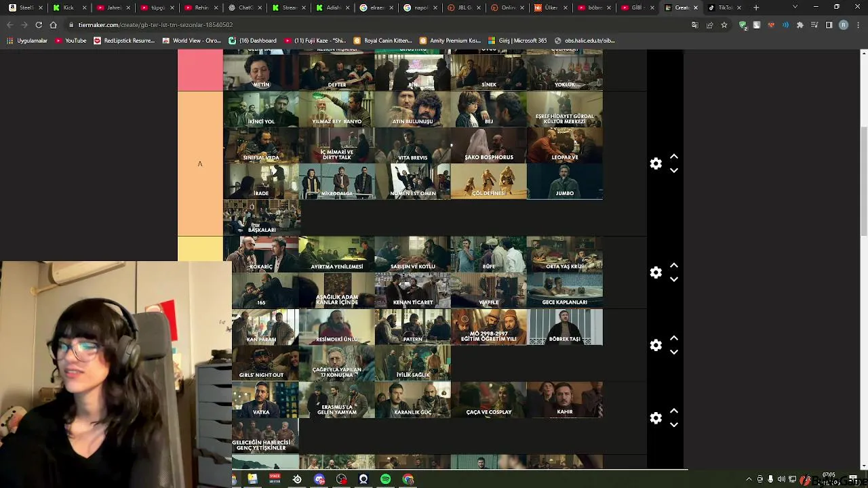Move the Vatka tier row down
This screenshot has width=868, height=488.
[674, 425]
